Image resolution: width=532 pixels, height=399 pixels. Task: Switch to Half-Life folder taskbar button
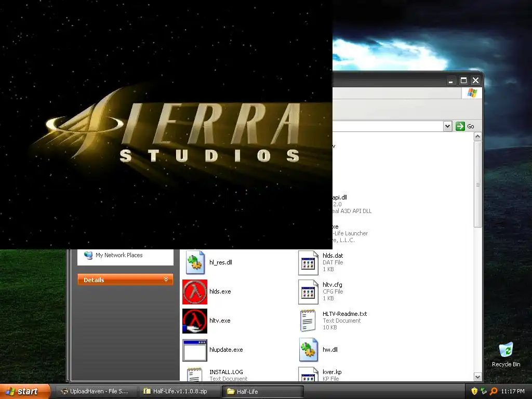coord(262,391)
